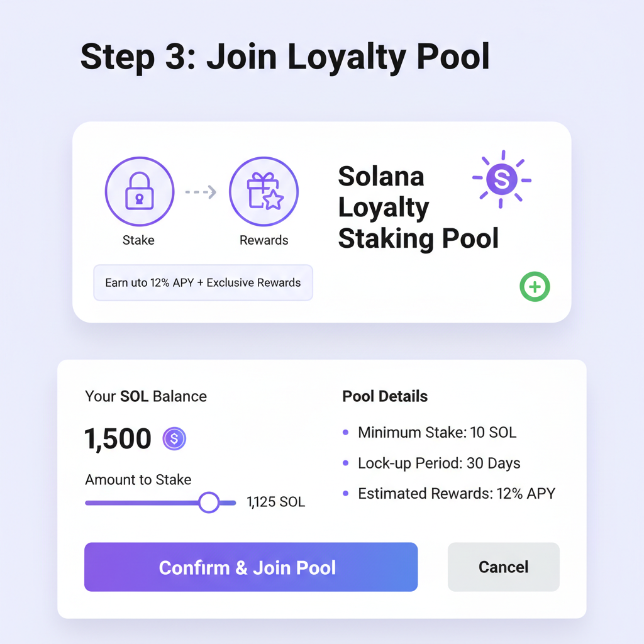Click the dashed arrow between Stake and Rewards
This screenshot has width=644, height=644.
pos(200,191)
